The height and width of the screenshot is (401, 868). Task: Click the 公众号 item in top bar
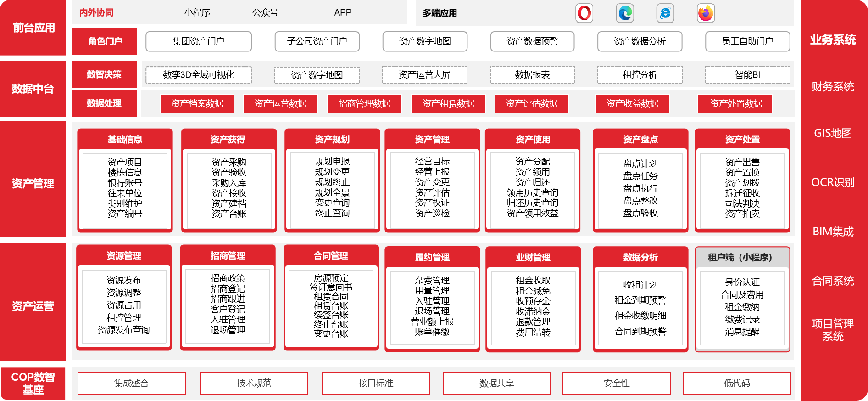[265, 13]
